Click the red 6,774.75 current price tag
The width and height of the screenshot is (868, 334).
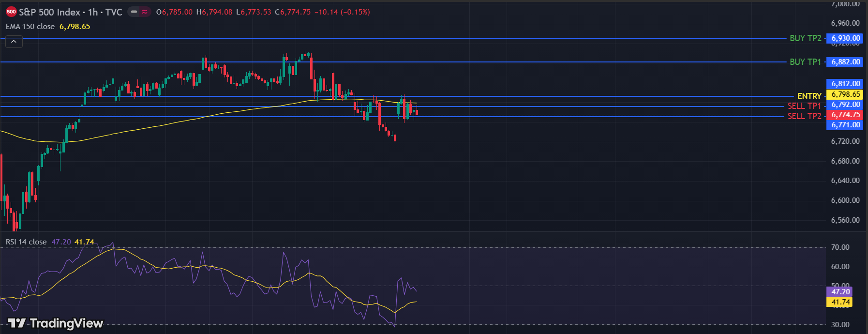[845, 115]
